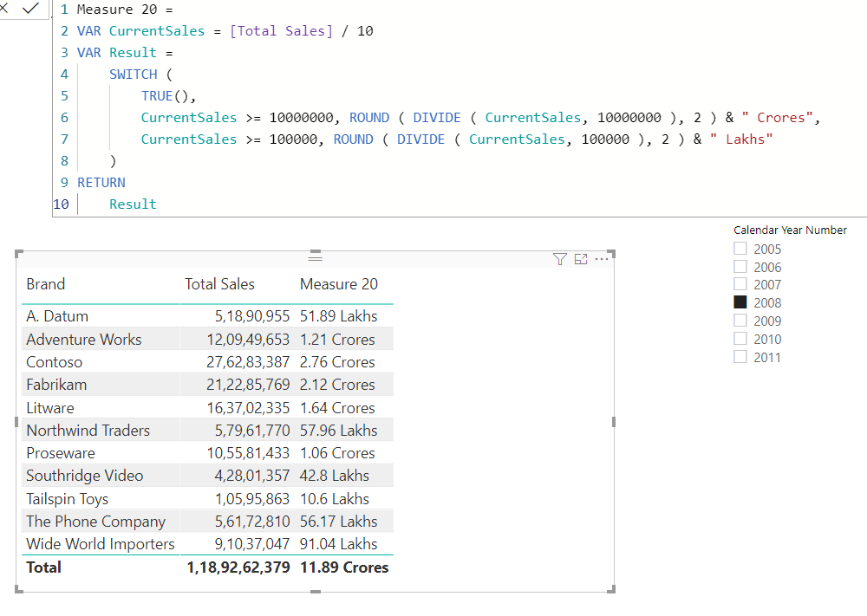Uncheck the 2008 year checkbox
This screenshot has height=616, width=867.
tap(740, 302)
